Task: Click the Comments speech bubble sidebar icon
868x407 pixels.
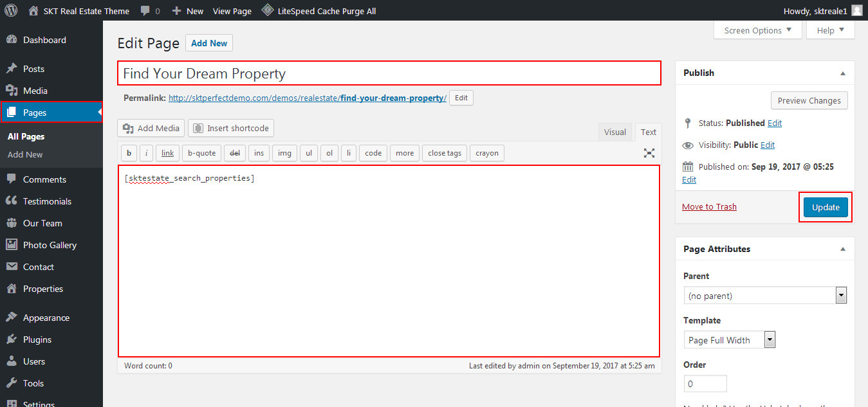Action: click(x=12, y=179)
